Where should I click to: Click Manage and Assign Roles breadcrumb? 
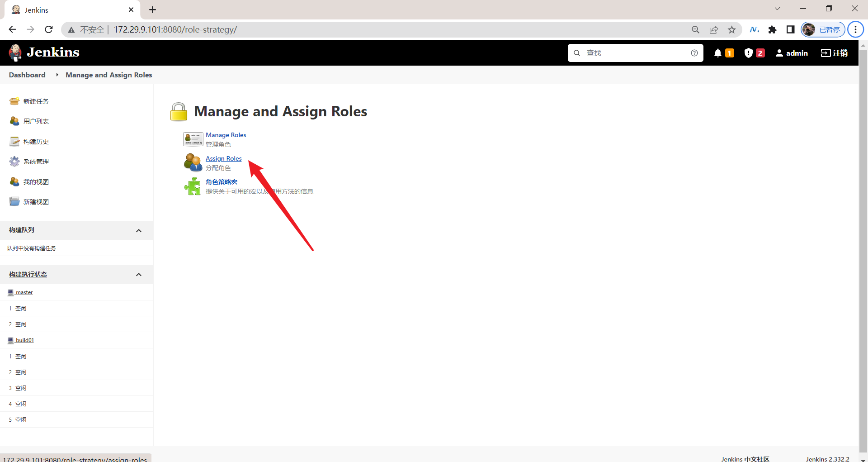[109, 75]
